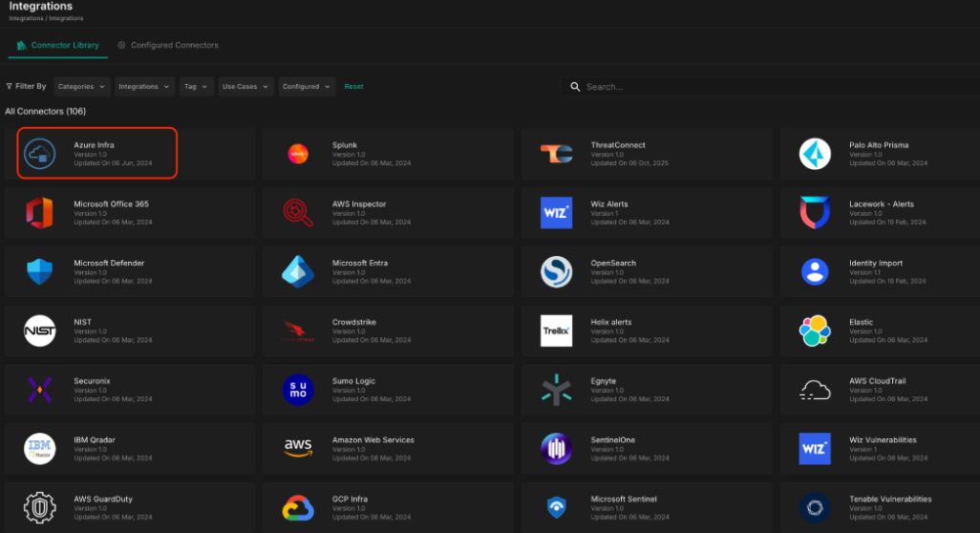980x533 pixels.
Task: Open the Configured filter dropdown
Action: (x=307, y=87)
